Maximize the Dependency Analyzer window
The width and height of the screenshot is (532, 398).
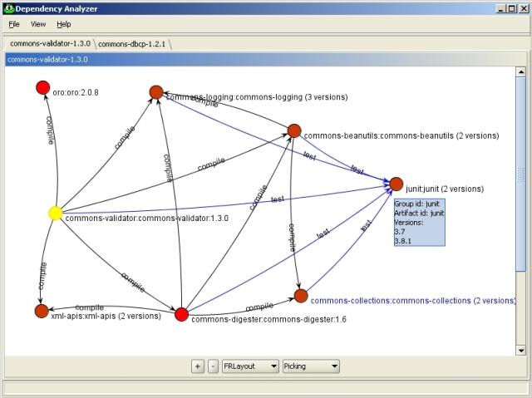(x=512, y=9)
